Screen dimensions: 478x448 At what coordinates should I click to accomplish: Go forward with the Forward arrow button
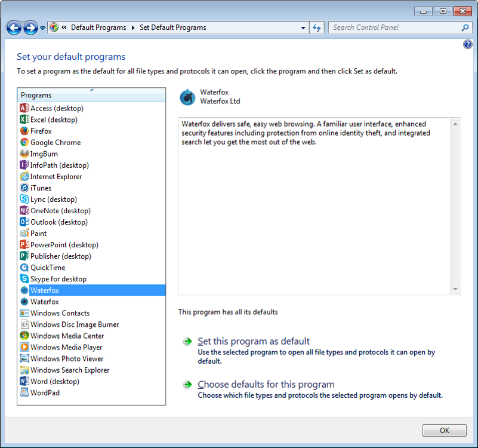[x=31, y=28]
